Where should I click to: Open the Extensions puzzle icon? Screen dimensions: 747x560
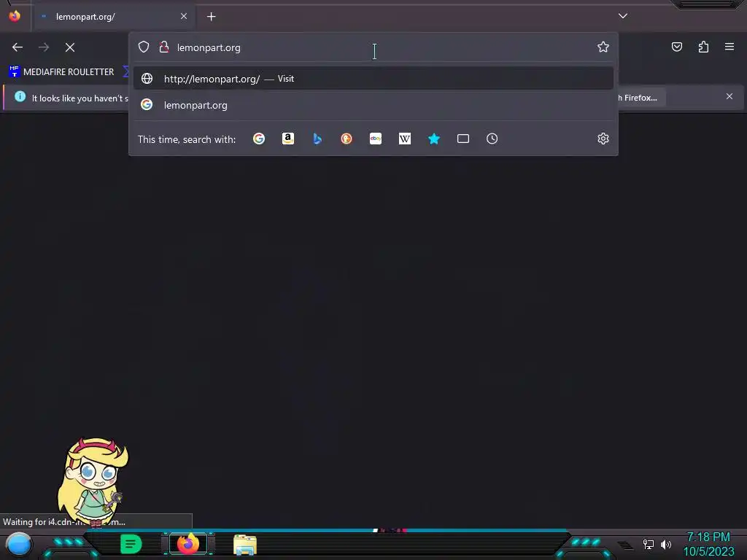(703, 47)
